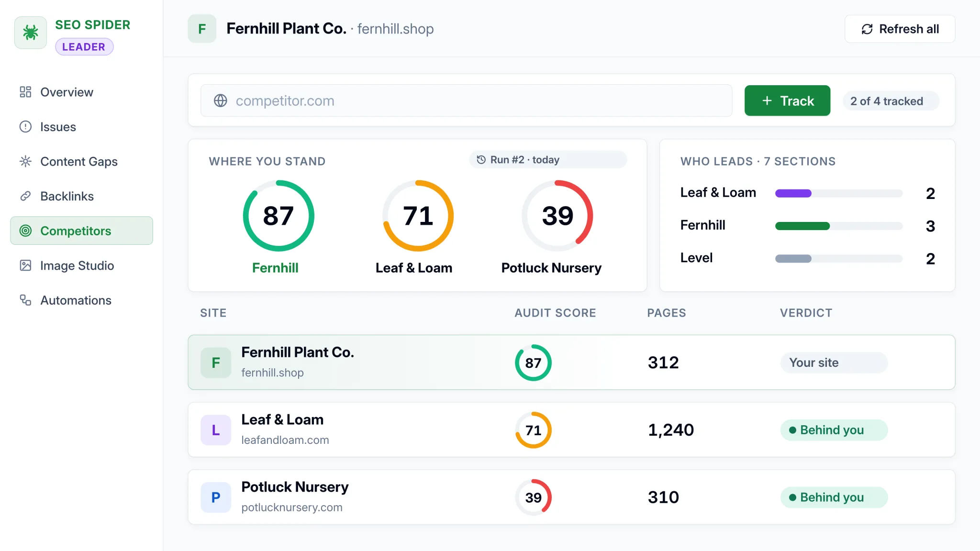Click the leafandloam.com domain text
This screenshot has width=980, height=551.
(285, 440)
